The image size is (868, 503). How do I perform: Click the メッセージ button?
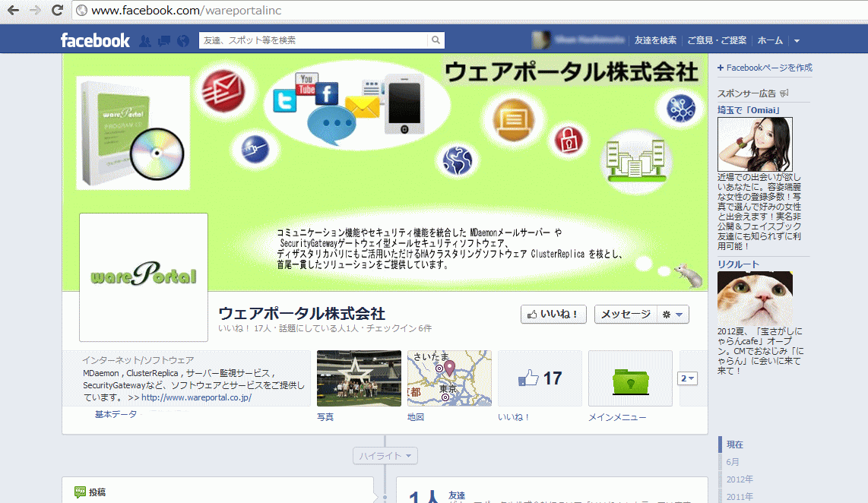tap(626, 315)
